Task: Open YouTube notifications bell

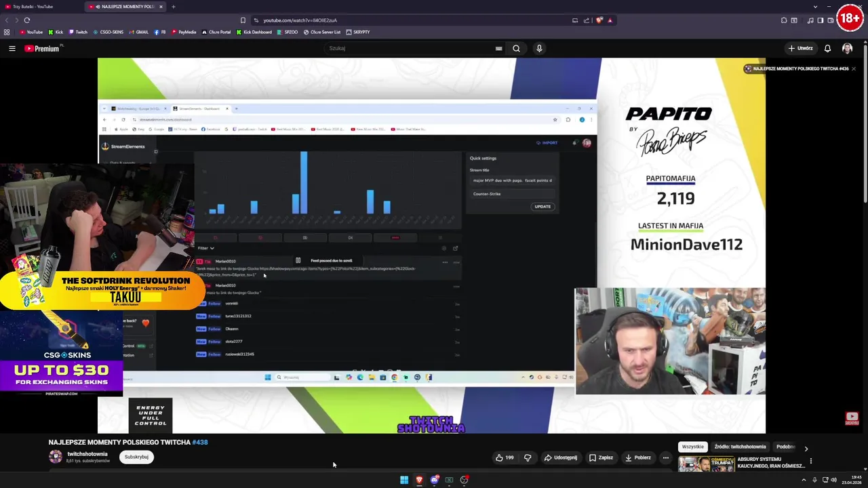Action: 827,48
